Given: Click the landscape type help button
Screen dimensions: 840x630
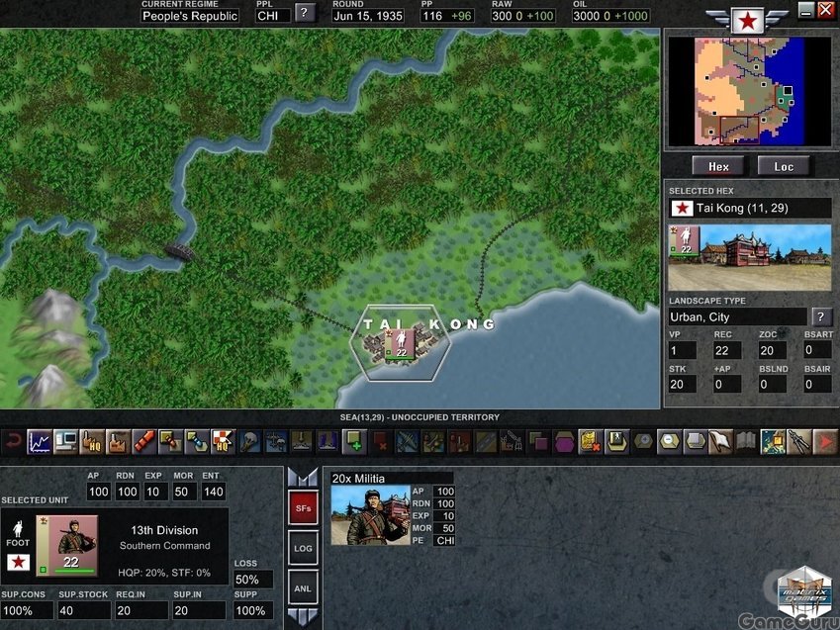Looking at the screenshot, I should pyautogui.click(x=821, y=316).
